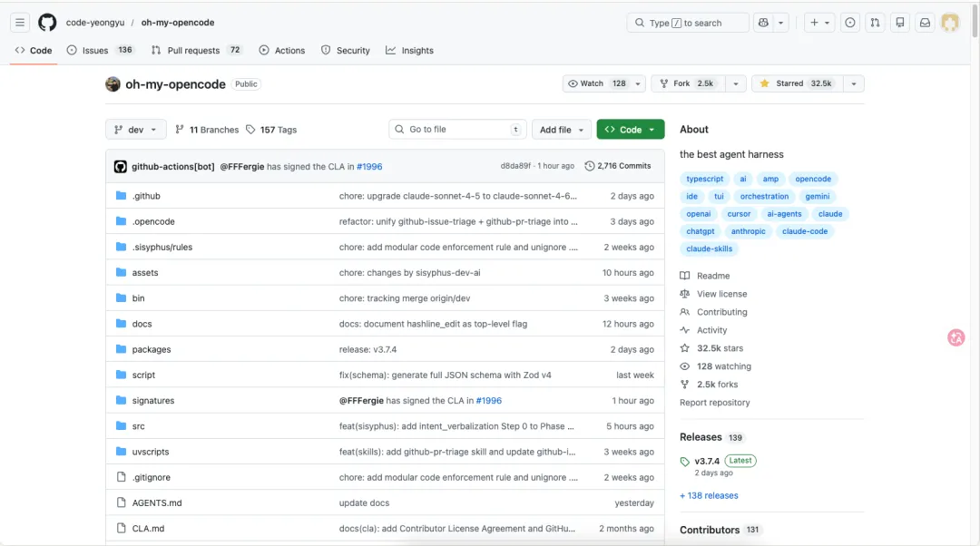Open the dev branch selector dropdown
This screenshot has height=546, width=980.
(x=135, y=130)
